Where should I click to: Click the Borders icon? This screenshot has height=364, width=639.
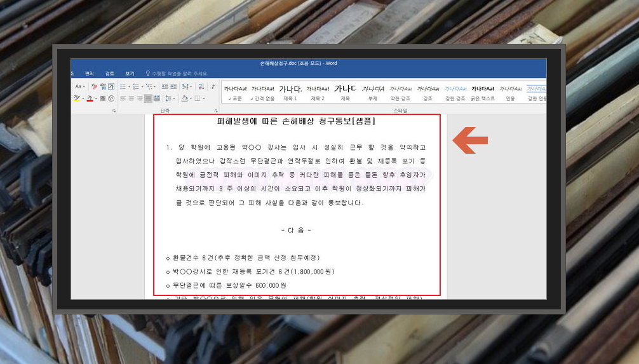(x=198, y=98)
